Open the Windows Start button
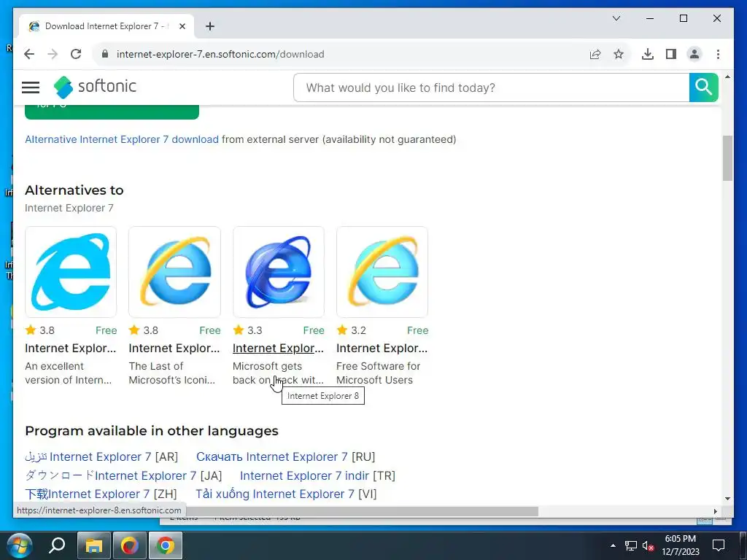Screen dimensions: 747x560 click(x=20, y=545)
